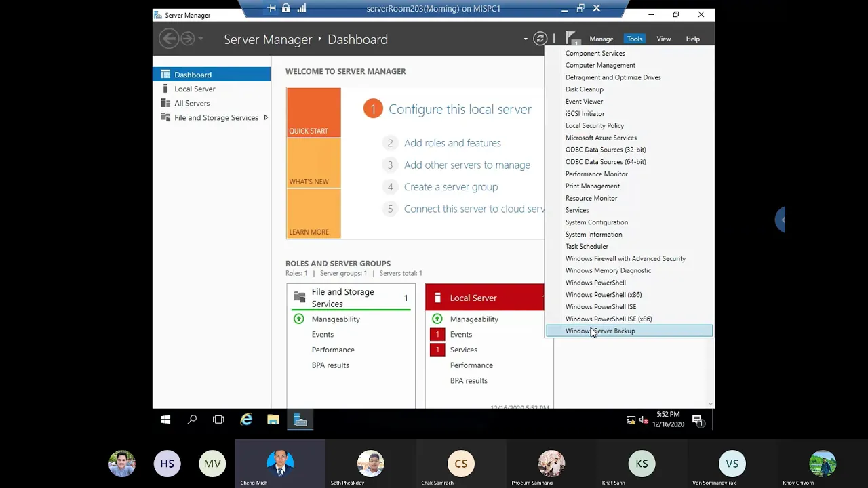Viewport: 868px width, 488px height.
Task: Click the pin icon in the connection bar
Action: (x=272, y=8)
